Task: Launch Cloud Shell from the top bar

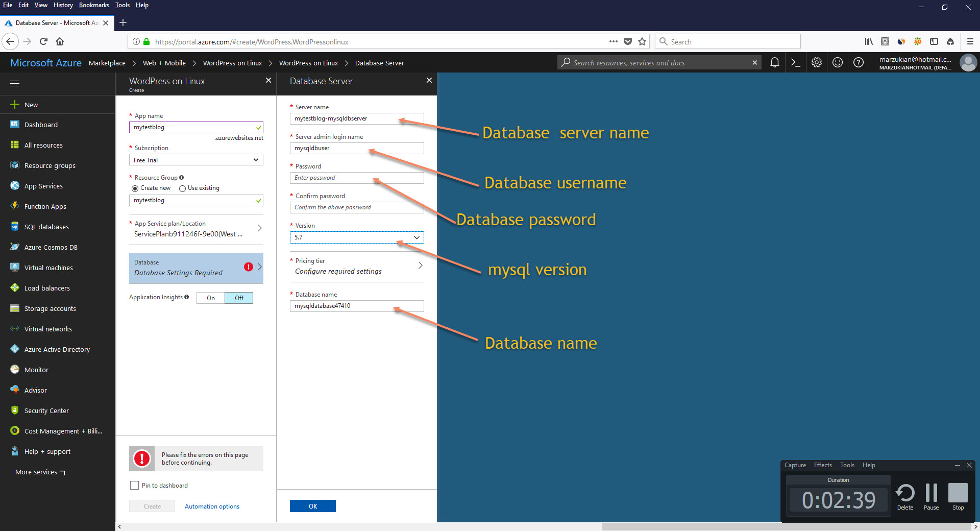Action: click(795, 62)
